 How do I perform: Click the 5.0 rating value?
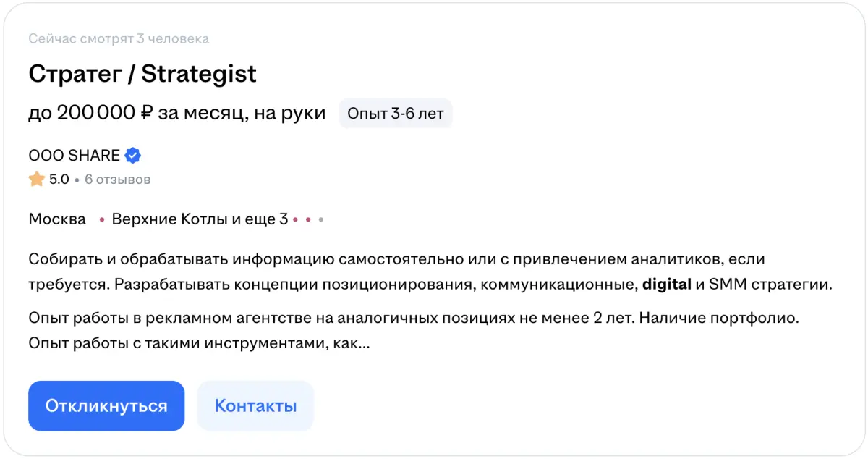(x=59, y=179)
